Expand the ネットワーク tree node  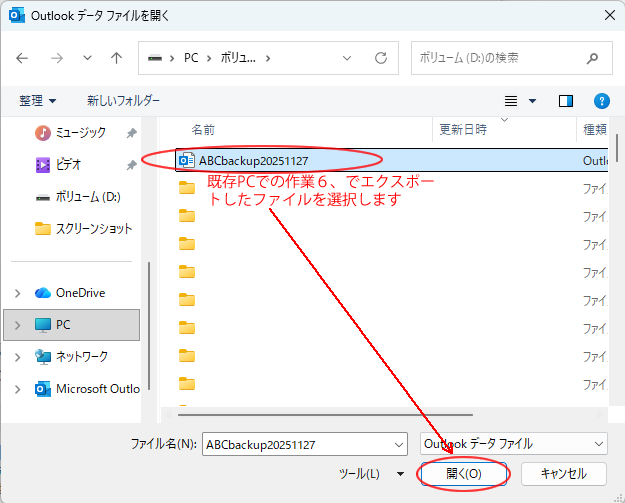pyautogui.click(x=18, y=357)
